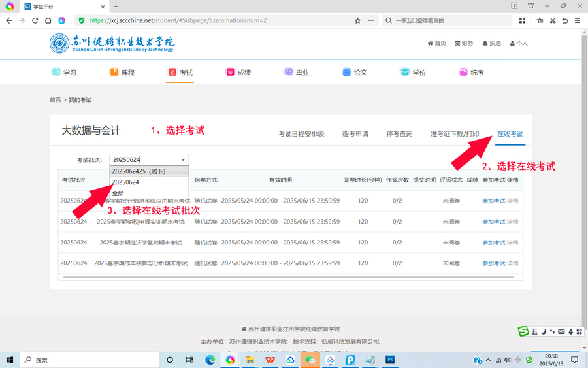
Task: Click the 2025春学期成本核算与分析期末考试 exam name
Action: coord(140,263)
